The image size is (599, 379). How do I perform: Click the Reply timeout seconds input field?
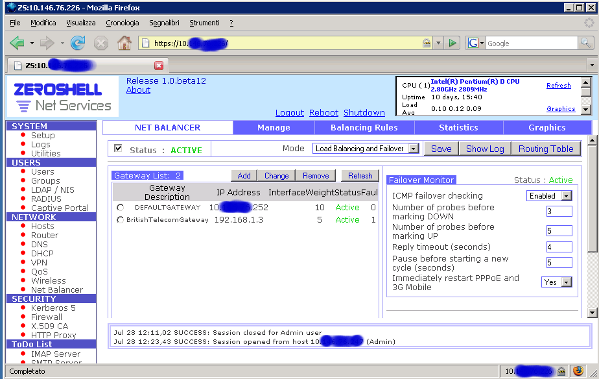pyautogui.click(x=559, y=247)
